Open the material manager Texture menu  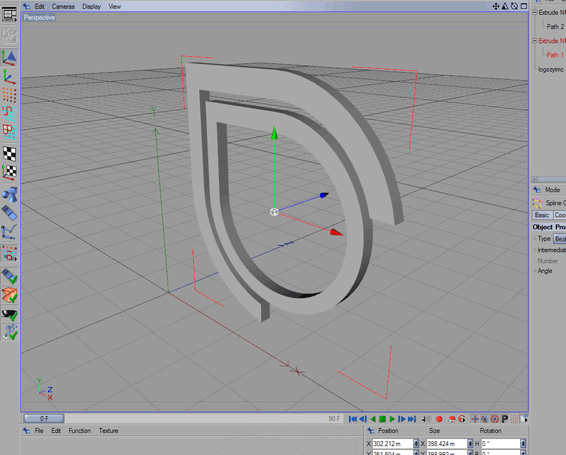tap(108, 430)
